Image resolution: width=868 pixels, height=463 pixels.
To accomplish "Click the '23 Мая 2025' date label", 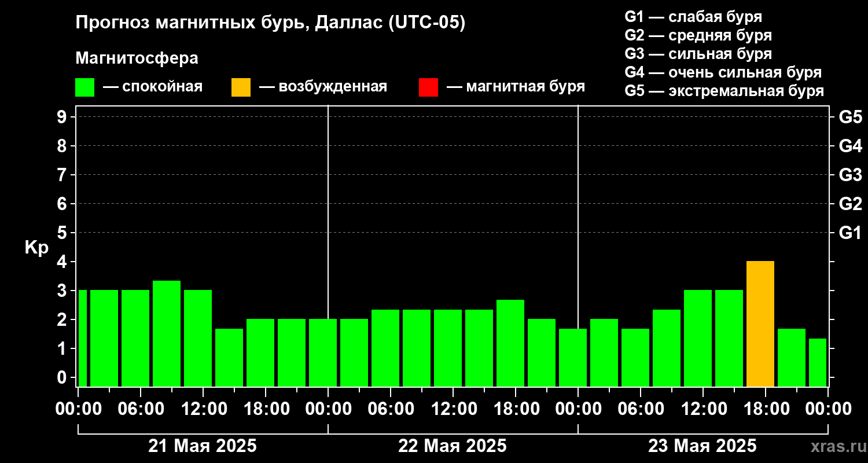I will click(x=703, y=446).
